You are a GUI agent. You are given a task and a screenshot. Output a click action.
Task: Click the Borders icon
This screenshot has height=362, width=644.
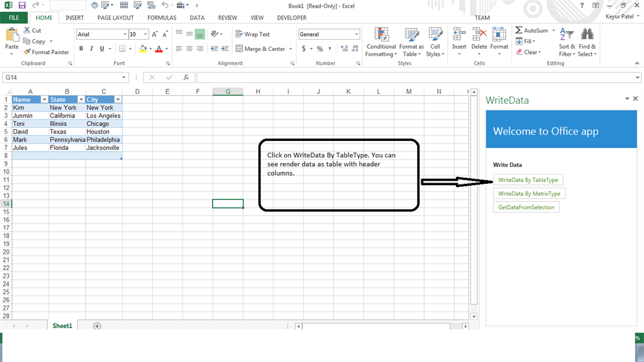tap(123, 48)
